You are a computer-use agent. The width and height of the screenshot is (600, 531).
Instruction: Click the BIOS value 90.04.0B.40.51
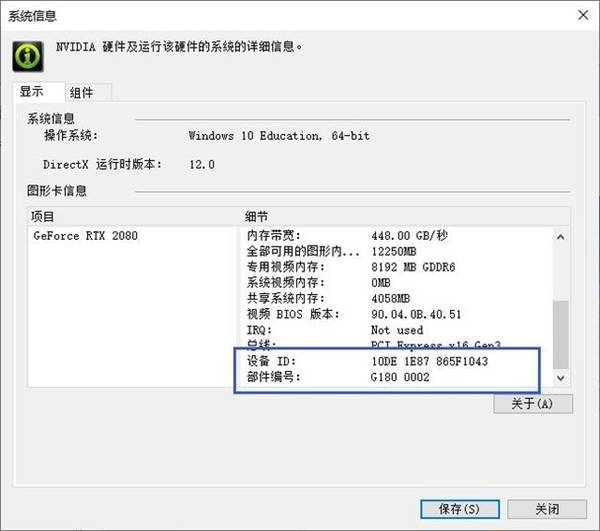416,314
